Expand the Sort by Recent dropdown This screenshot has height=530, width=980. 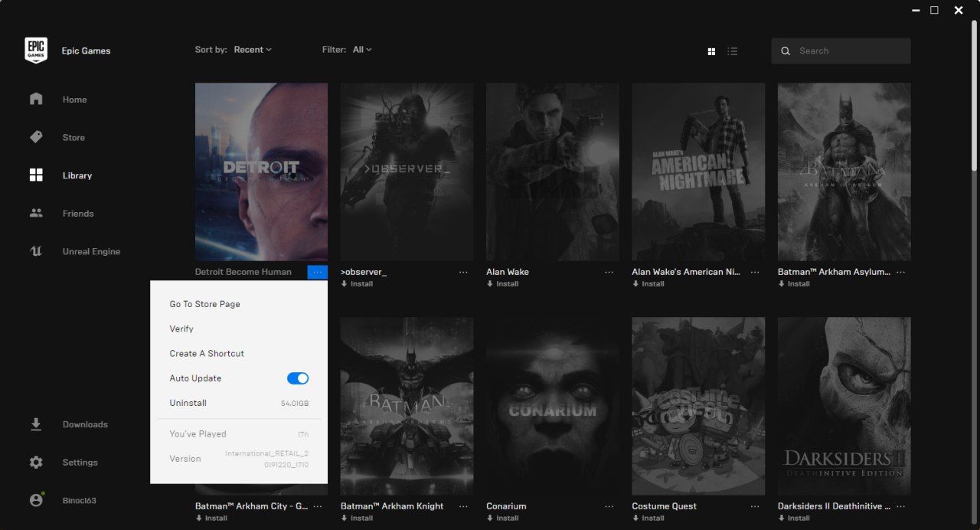pyautogui.click(x=253, y=50)
